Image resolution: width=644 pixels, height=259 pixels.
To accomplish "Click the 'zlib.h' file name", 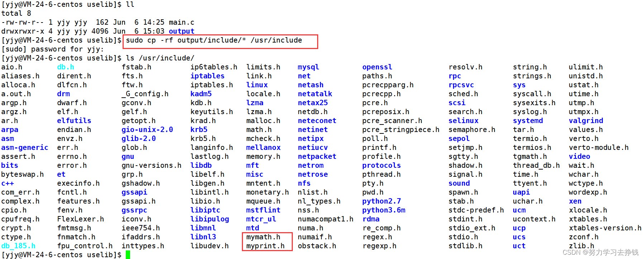I will point(581,246).
